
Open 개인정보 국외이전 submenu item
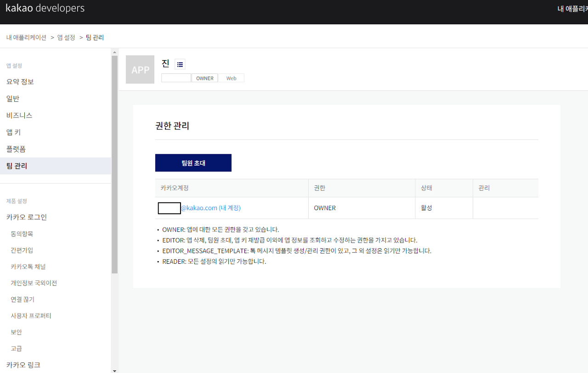pyautogui.click(x=34, y=283)
